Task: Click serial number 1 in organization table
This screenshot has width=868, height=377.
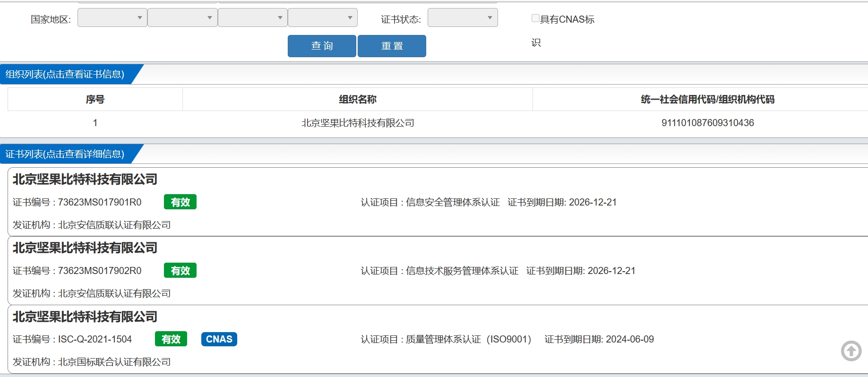Action: click(x=95, y=123)
